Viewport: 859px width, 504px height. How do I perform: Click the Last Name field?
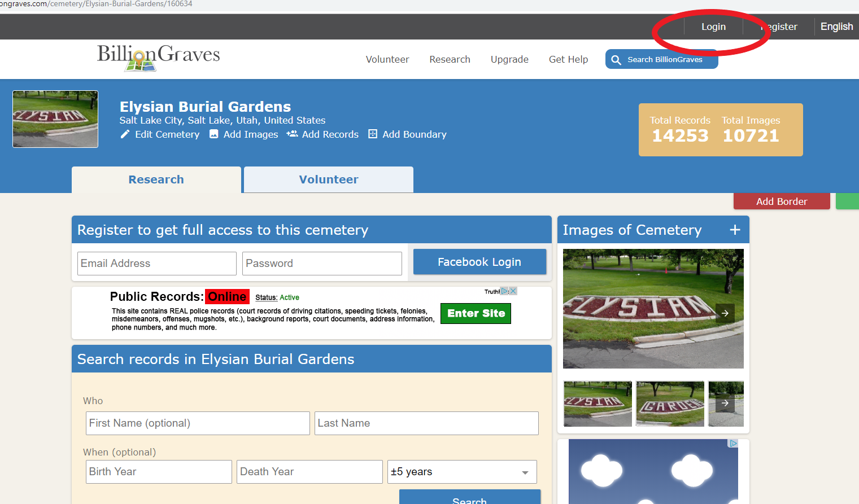[x=426, y=423]
